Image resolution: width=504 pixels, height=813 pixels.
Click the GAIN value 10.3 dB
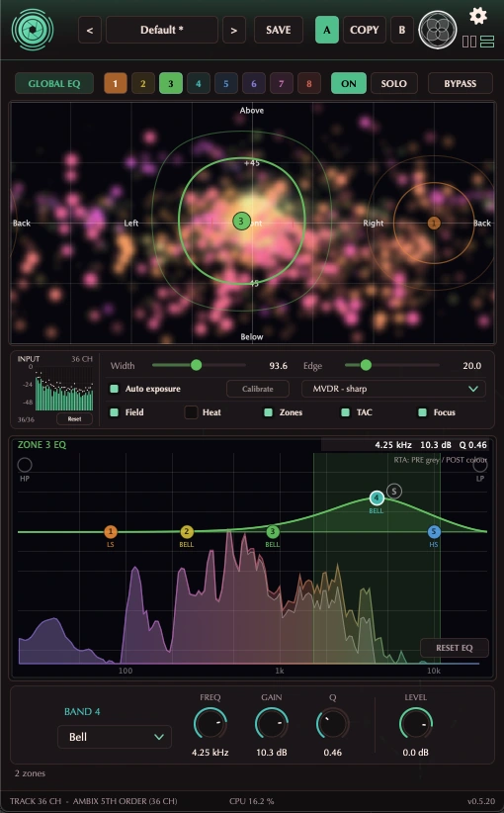pyautogui.click(x=271, y=752)
